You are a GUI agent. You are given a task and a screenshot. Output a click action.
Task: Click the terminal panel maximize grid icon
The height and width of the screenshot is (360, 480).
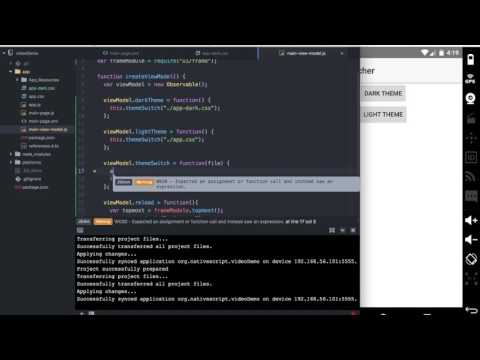coord(332,230)
